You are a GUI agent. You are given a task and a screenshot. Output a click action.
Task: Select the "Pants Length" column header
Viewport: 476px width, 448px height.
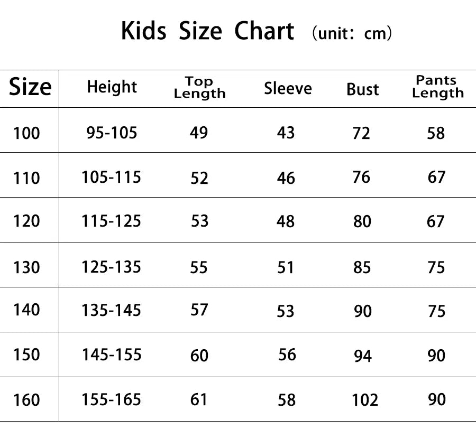(437, 87)
